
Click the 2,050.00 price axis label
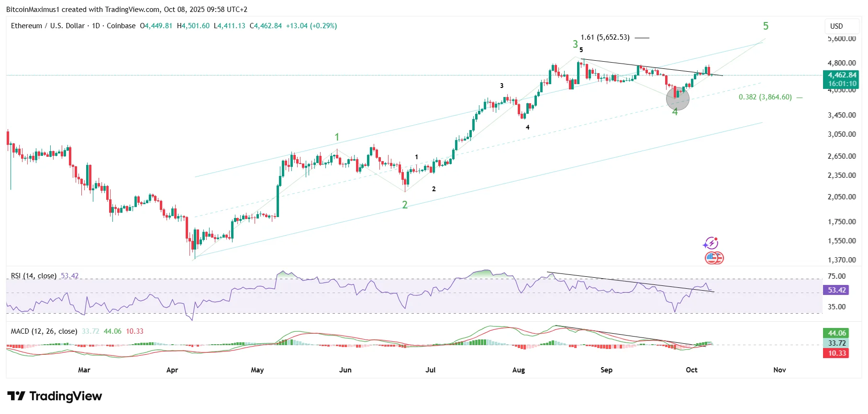tap(842, 197)
